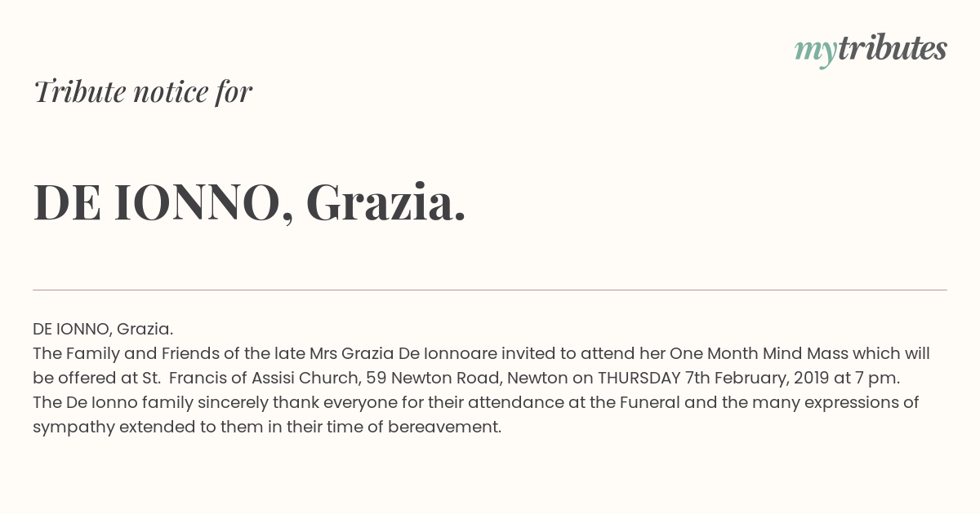Click the dark "tributes" part of logo
Viewport: 980px width, 514px height.
pos(893,49)
